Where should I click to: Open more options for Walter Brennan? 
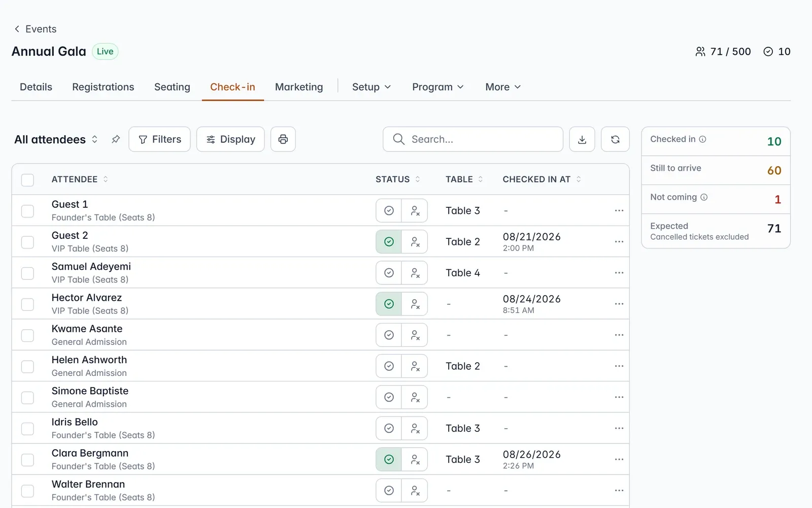point(619,491)
